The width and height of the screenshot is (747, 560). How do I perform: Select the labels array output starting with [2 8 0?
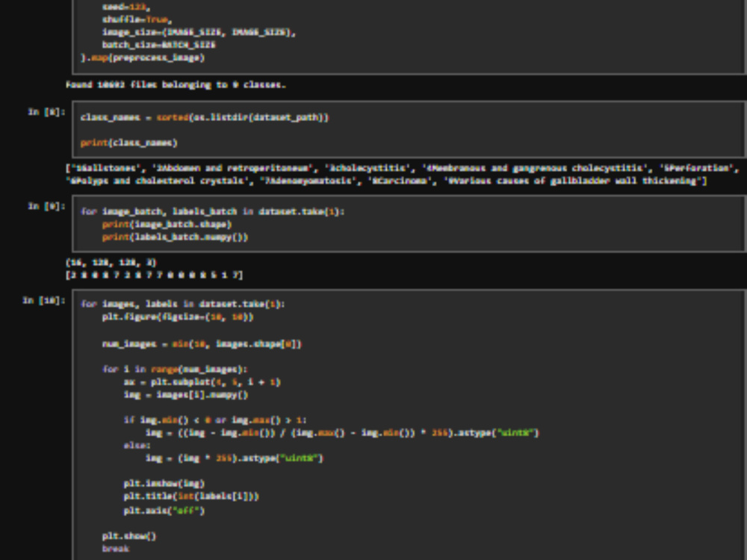pyautogui.click(x=155, y=276)
